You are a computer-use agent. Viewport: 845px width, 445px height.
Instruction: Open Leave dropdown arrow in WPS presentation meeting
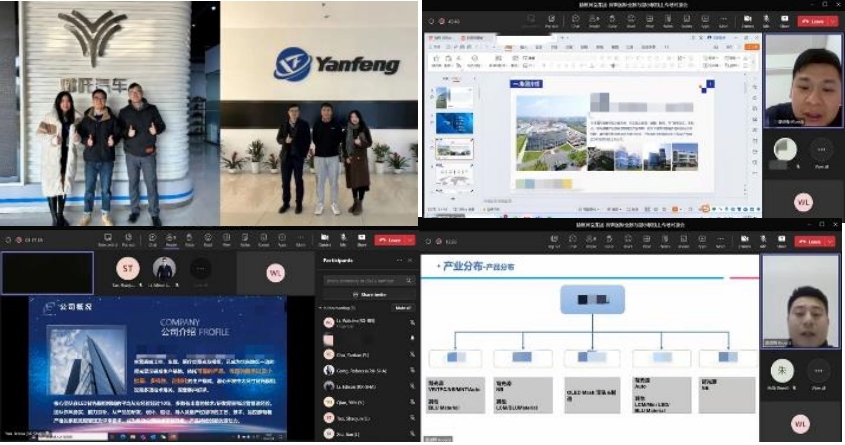point(834,22)
